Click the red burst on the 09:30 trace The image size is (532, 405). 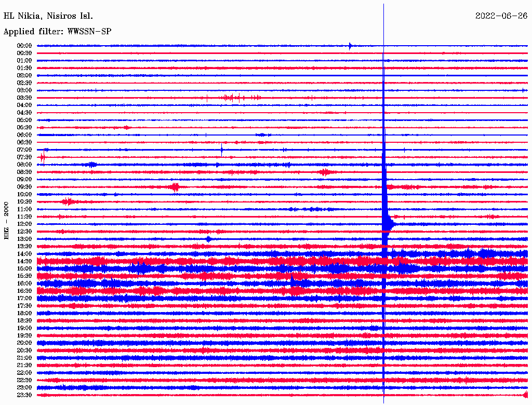click(x=175, y=187)
